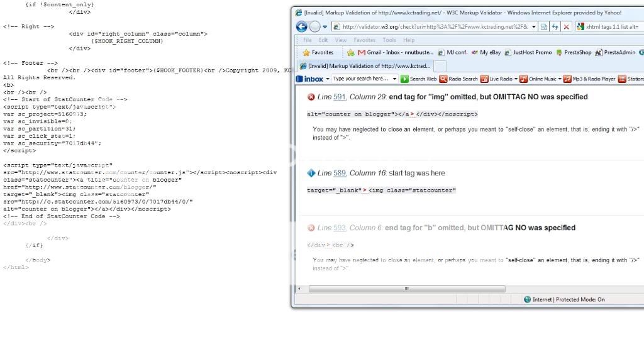Click the Refresh page icon
Image resolution: width=644 pixels, height=337 pixels.
(555, 26)
